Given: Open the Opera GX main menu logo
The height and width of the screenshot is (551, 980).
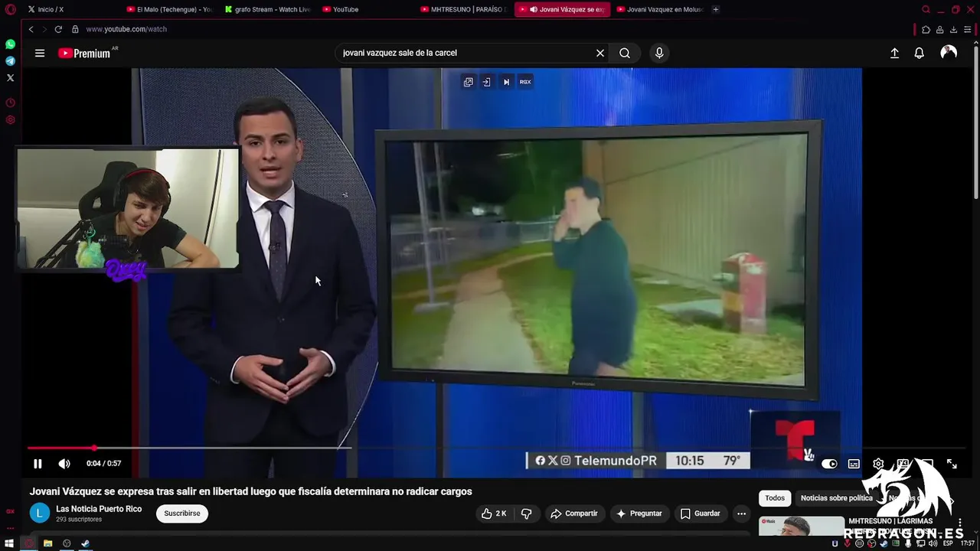Looking at the screenshot, I should (10, 10).
